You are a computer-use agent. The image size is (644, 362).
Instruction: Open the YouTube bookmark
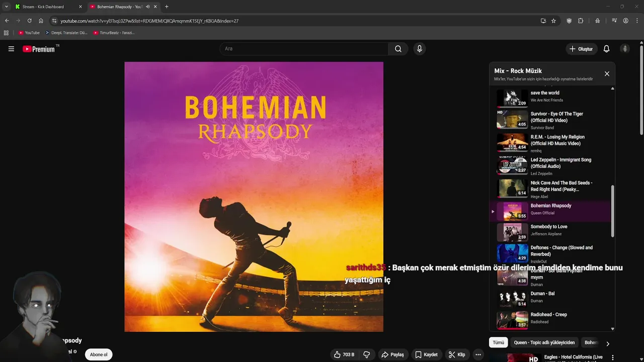29,33
